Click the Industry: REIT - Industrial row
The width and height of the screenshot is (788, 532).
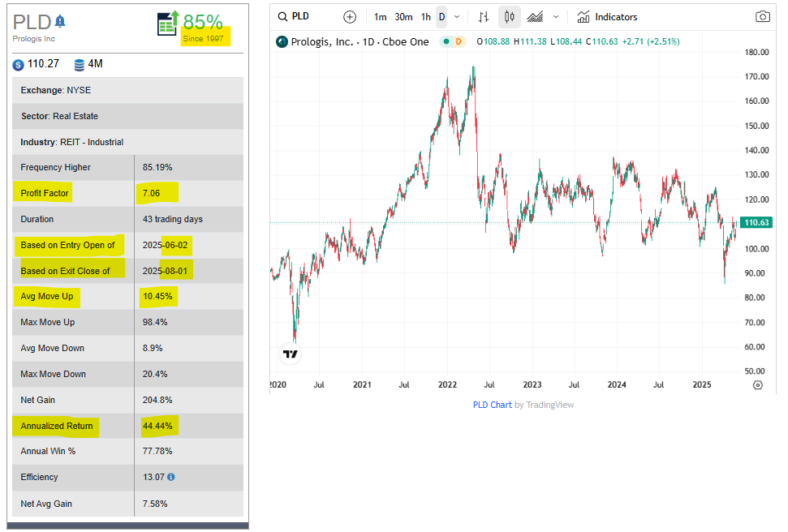127,142
